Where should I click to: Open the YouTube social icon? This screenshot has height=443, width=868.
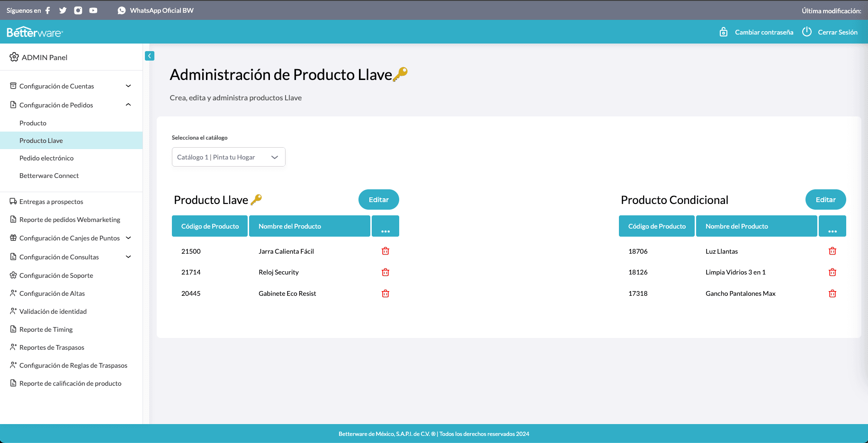point(93,10)
